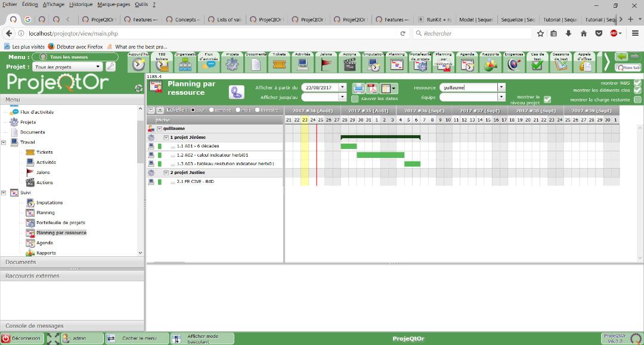Open the Historique menu in browser
The width and height of the screenshot is (644, 345).
coord(80,4)
